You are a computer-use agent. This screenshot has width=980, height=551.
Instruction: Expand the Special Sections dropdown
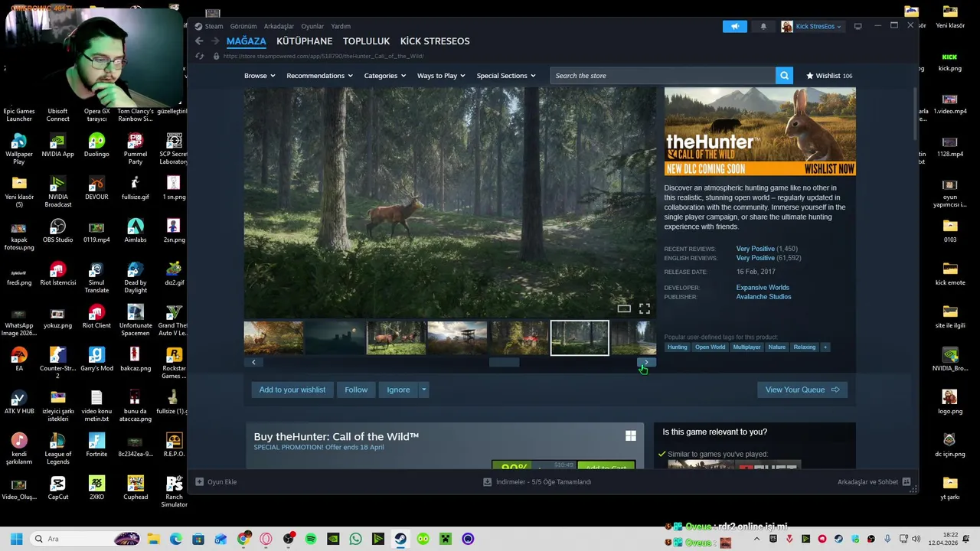(505, 76)
